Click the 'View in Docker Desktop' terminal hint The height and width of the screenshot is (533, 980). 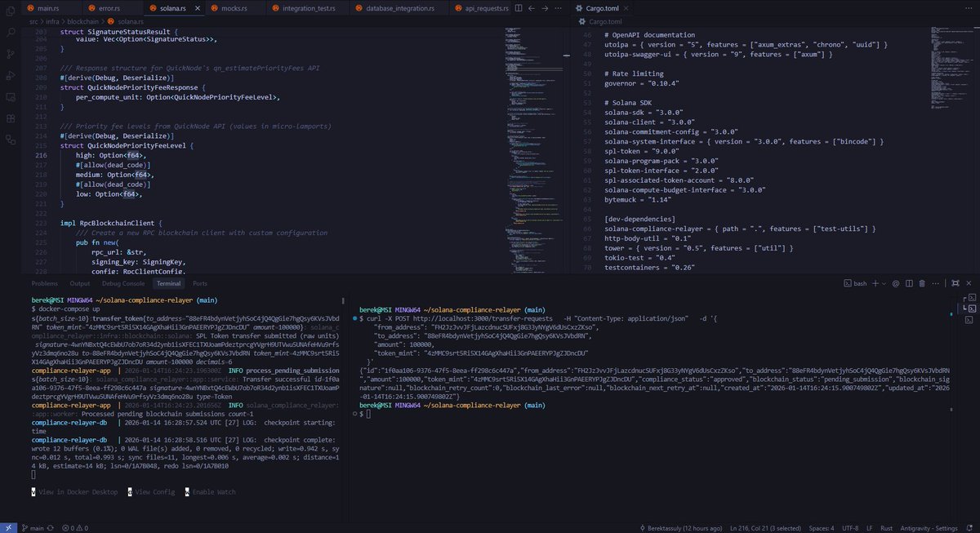tap(74, 492)
